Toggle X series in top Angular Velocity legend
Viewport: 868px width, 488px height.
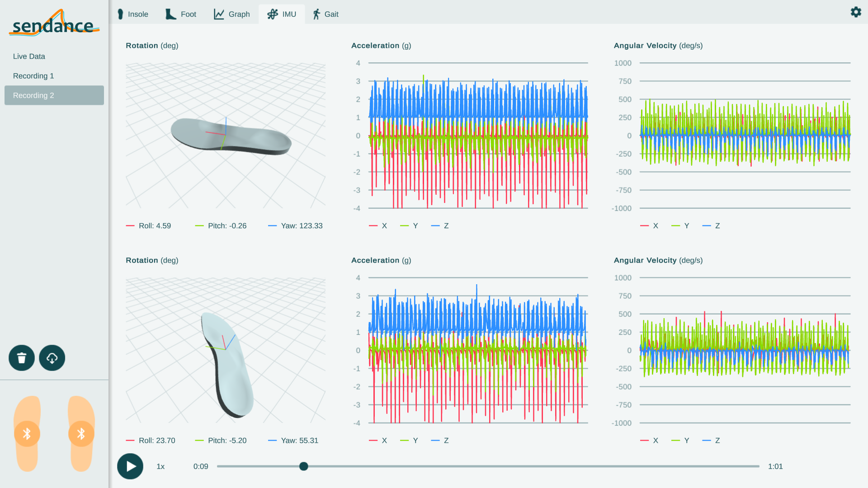[649, 226]
